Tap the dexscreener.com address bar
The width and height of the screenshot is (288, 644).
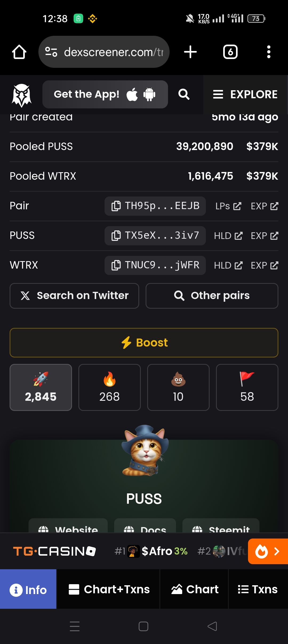point(104,52)
